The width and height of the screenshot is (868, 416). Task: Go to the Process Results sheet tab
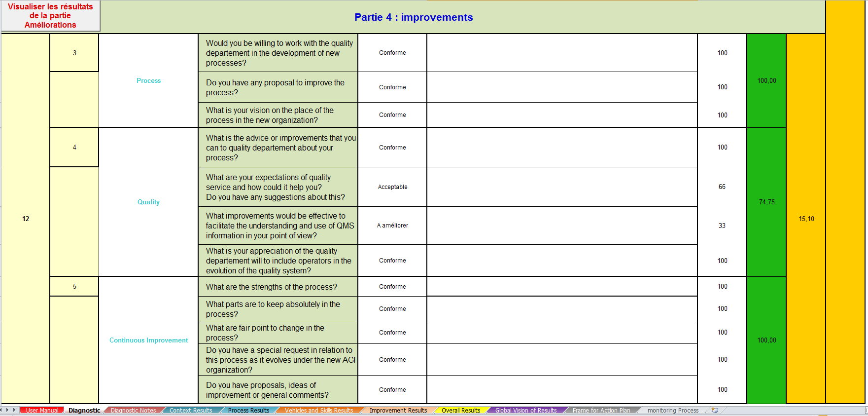point(248,410)
